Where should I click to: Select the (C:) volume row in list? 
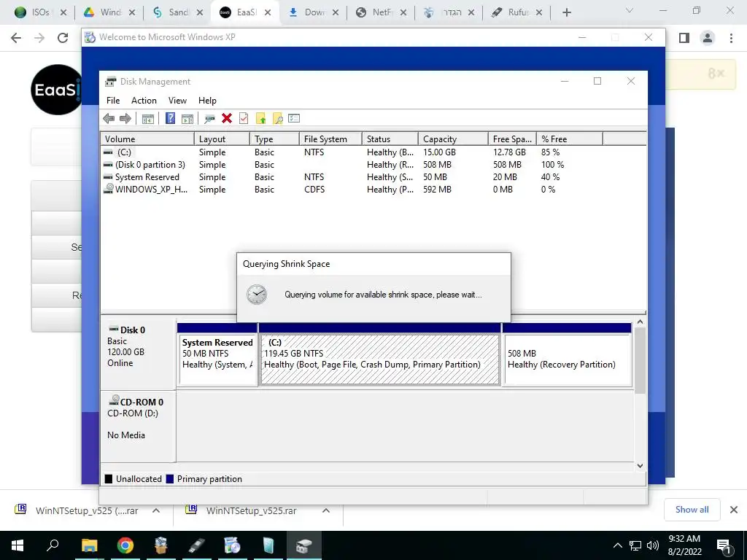[x=373, y=152]
